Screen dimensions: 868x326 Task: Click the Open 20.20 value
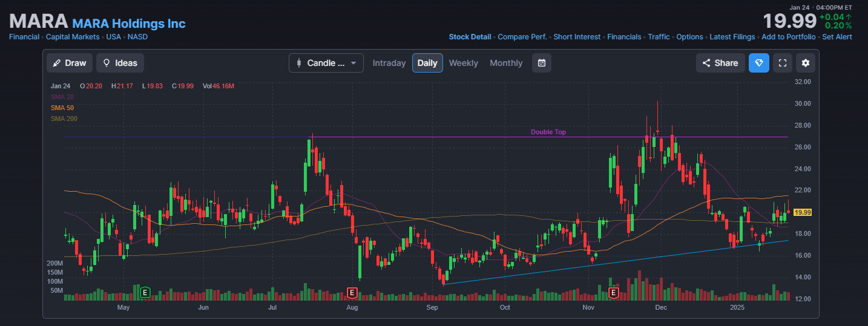(x=91, y=86)
